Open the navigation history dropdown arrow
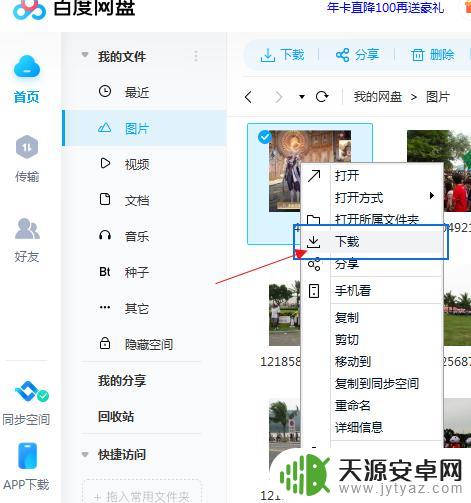 pyautogui.click(x=302, y=97)
